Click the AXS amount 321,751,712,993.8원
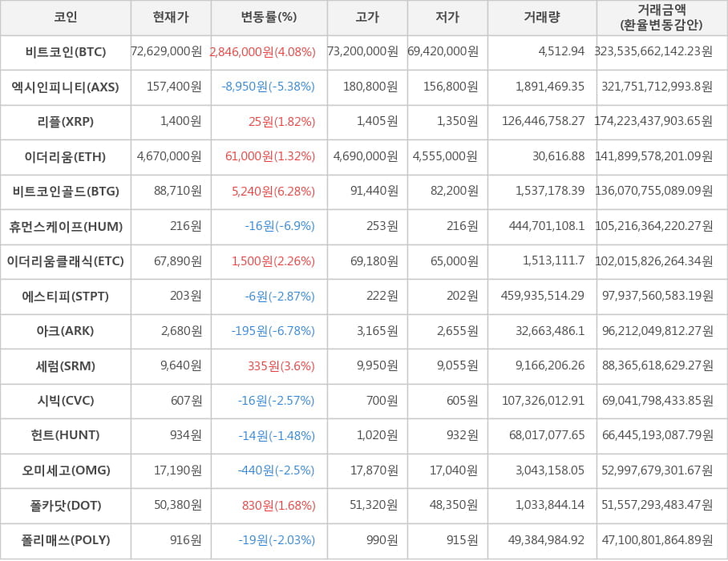Image resolution: width=728 pixels, height=561 pixels. pos(657,87)
